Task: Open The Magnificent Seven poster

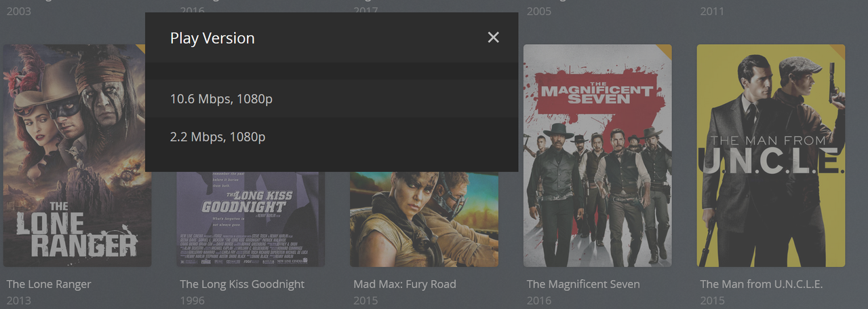Action: [597, 156]
